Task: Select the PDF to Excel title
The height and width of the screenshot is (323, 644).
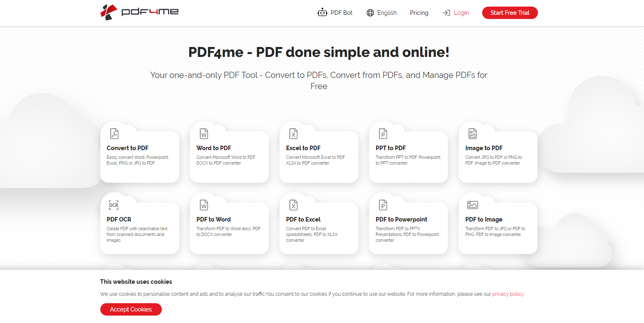Action: tap(303, 219)
